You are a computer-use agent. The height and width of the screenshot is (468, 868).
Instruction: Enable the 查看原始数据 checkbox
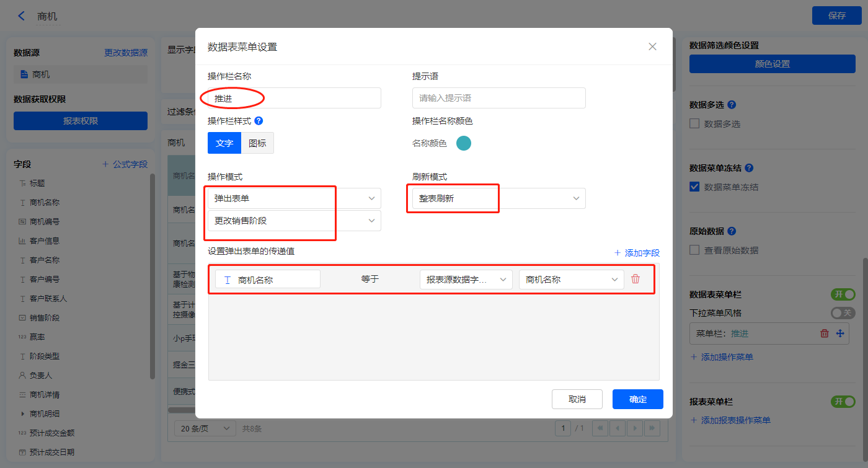click(x=695, y=250)
